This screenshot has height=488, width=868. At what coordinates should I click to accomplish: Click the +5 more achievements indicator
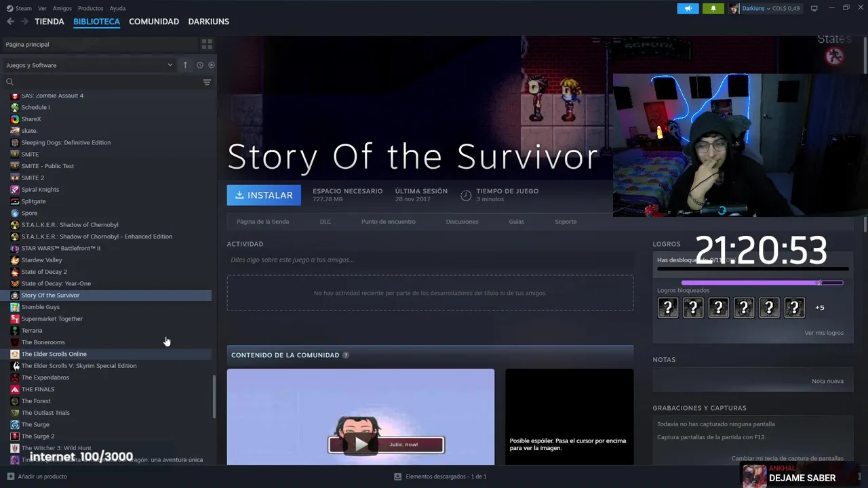coord(820,308)
